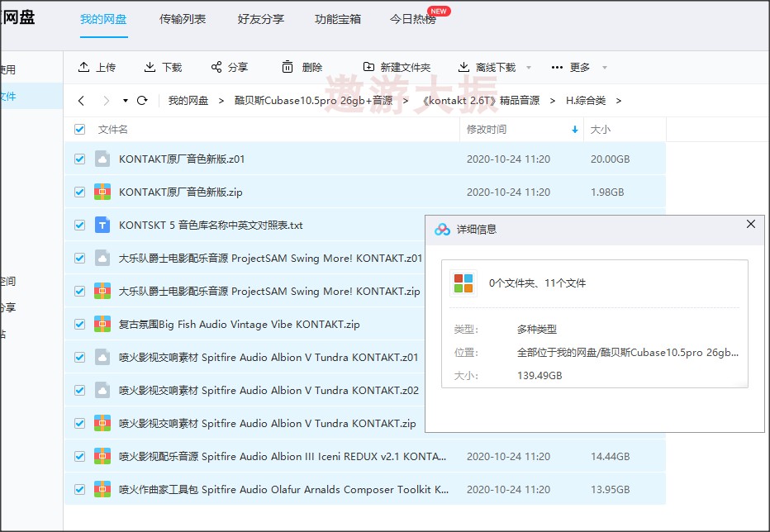Uncheck Olafur Arnalds Composer Toolkit checkbox

click(x=79, y=489)
